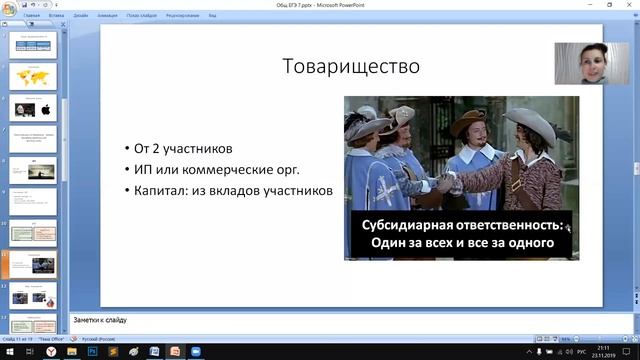Screen dimensions: 640x360
Task: Click the slide counter in the status bar
Action: pos(17,339)
